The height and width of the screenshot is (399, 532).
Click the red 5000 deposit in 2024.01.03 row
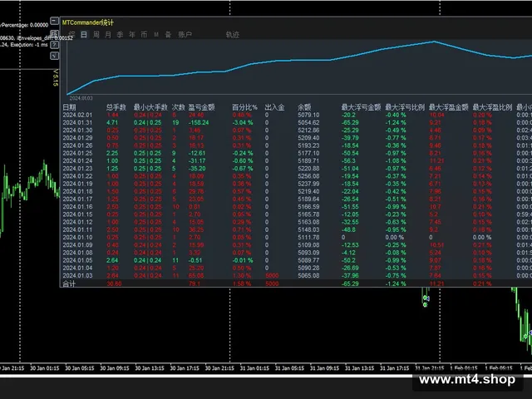(x=272, y=275)
